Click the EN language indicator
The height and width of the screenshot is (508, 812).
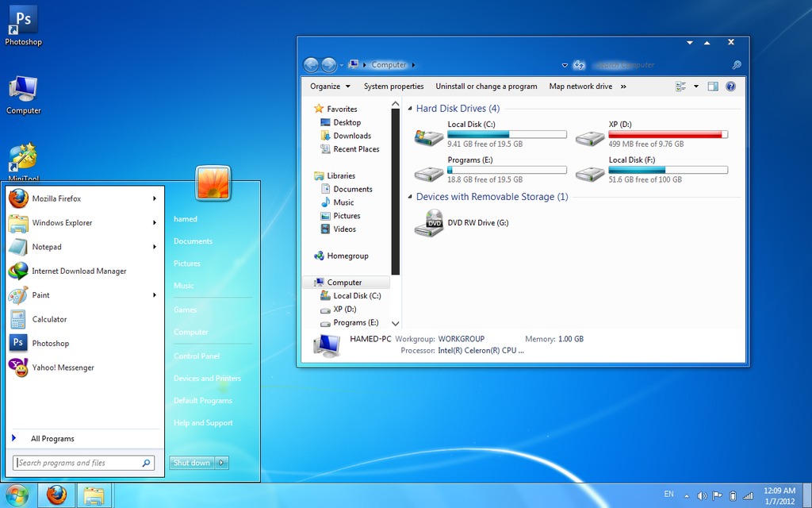[x=669, y=494]
